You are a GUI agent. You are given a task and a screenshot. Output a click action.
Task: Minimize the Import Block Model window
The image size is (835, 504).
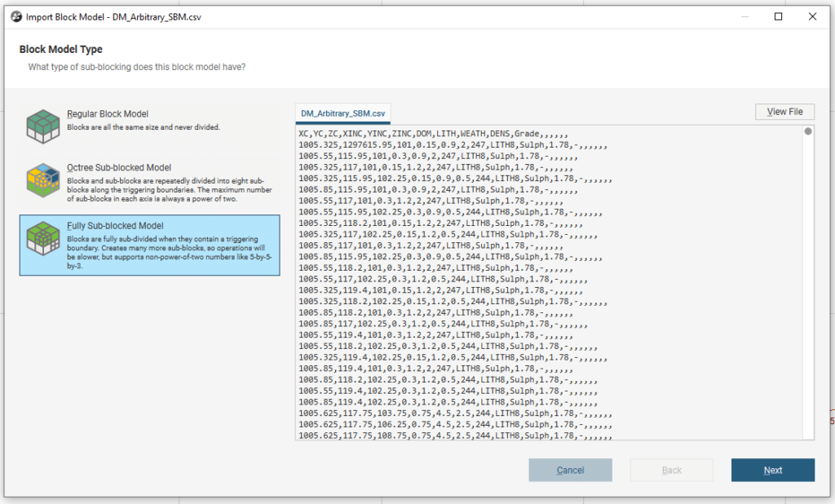[741, 17]
